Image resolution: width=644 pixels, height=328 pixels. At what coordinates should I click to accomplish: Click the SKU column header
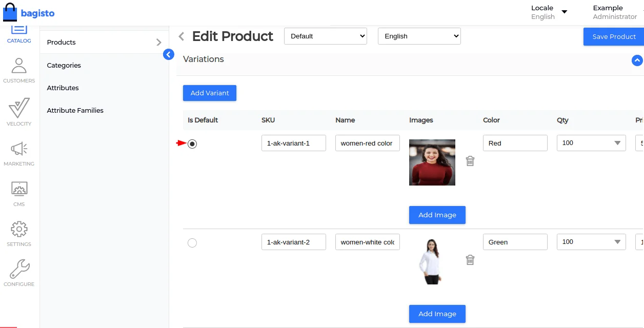(x=268, y=120)
